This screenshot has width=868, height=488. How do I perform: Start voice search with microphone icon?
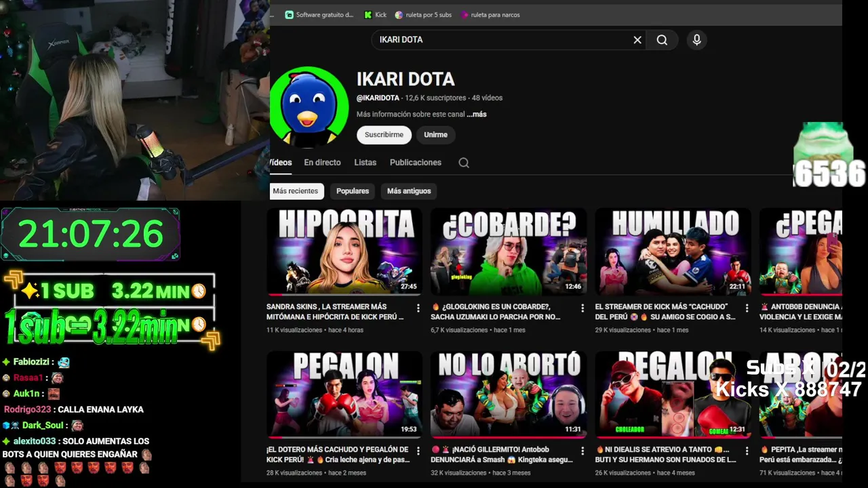[696, 40]
